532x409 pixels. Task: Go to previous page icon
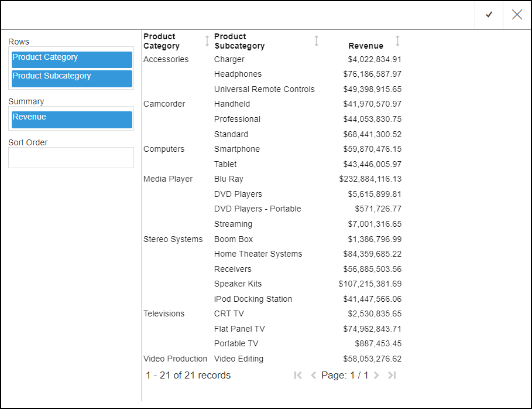(314, 375)
